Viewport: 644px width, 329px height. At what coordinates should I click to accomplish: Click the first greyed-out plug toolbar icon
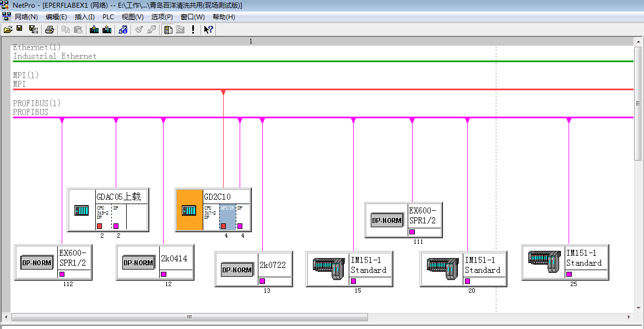(x=139, y=30)
